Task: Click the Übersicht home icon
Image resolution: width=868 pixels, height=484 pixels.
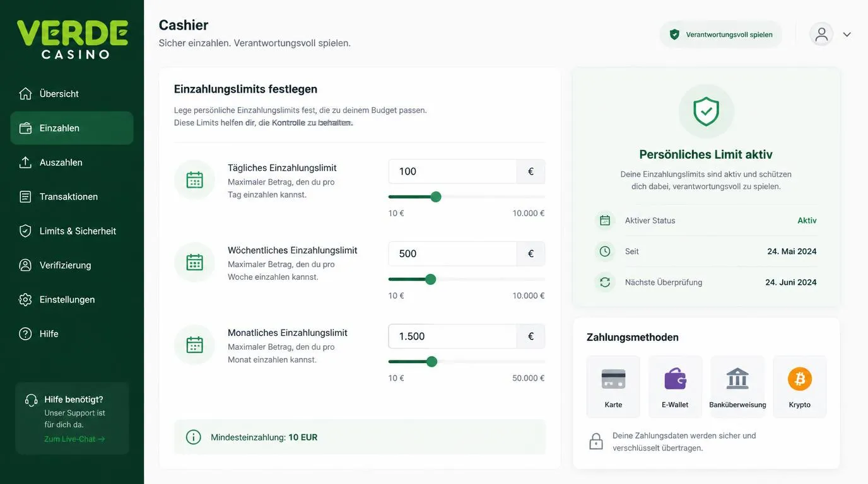Action: pyautogui.click(x=25, y=94)
